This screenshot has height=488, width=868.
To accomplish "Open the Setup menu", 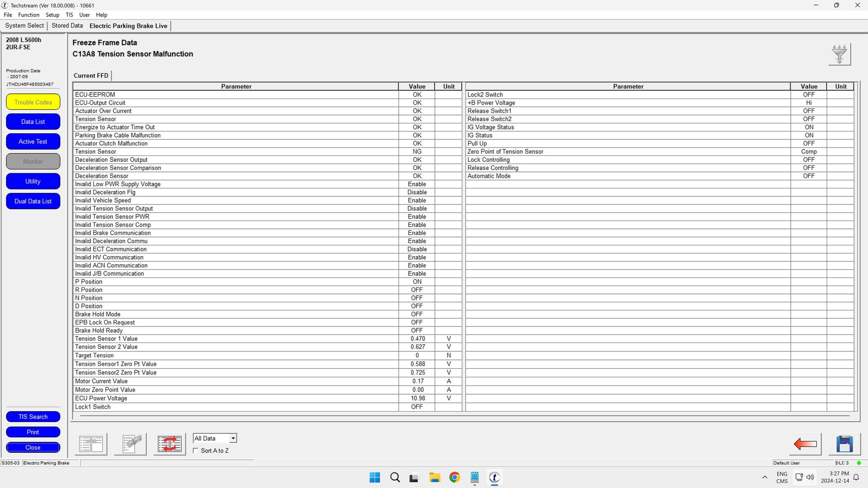I will pyautogui.click(x=53, y=15).
